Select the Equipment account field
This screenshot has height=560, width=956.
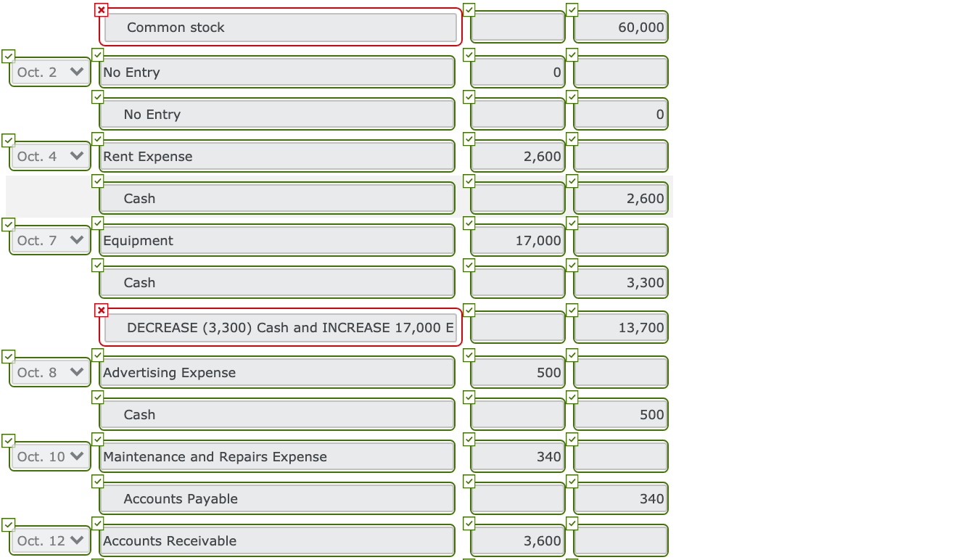pos(277,240)
